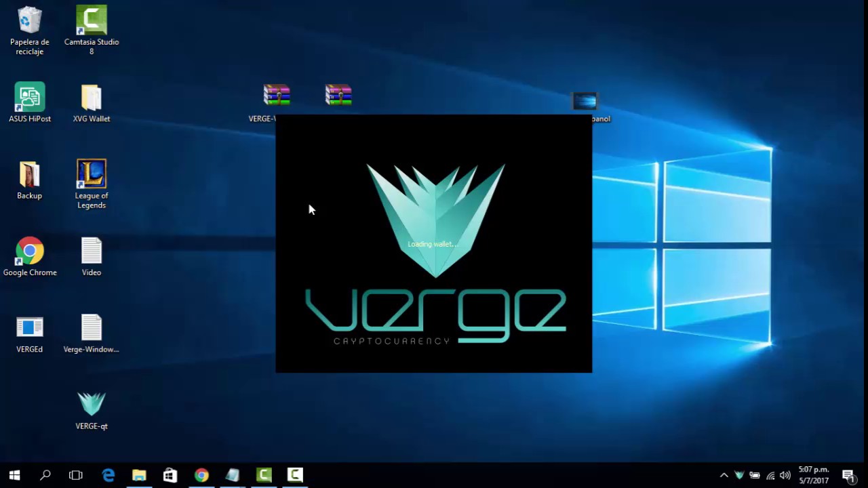Open taskbar search magnifier
This screenshot has height=488, width=868.
[45, 475]
